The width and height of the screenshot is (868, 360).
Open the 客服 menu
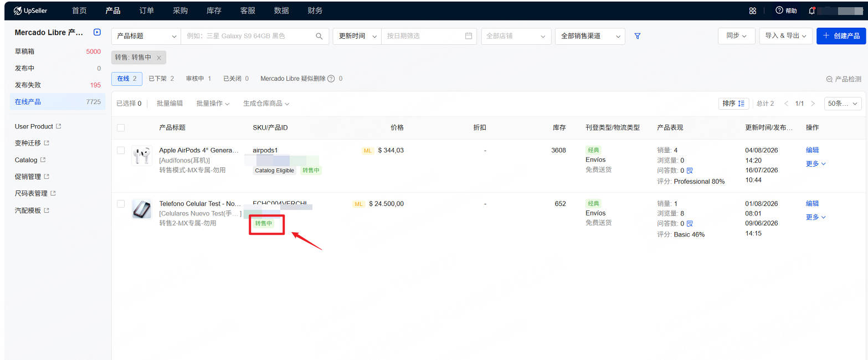tap(248, 11)
